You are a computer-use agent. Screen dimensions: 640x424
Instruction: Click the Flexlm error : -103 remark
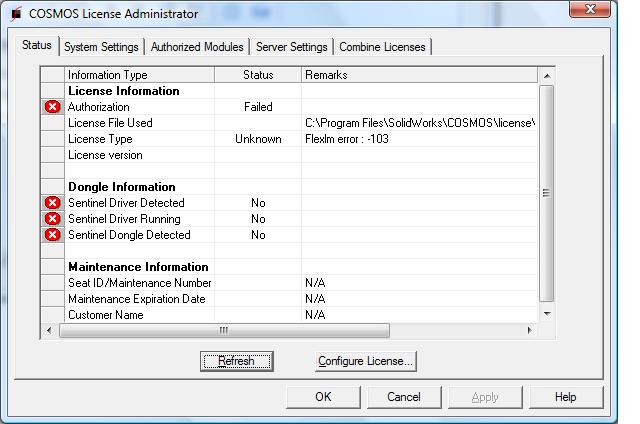click(347, 139)
